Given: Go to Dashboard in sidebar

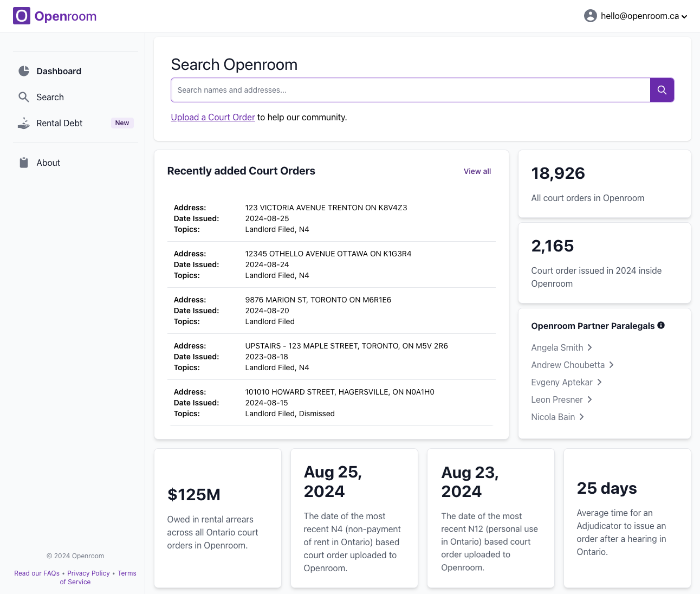Looking at the screenshot, I should click(x=75, y=71).
